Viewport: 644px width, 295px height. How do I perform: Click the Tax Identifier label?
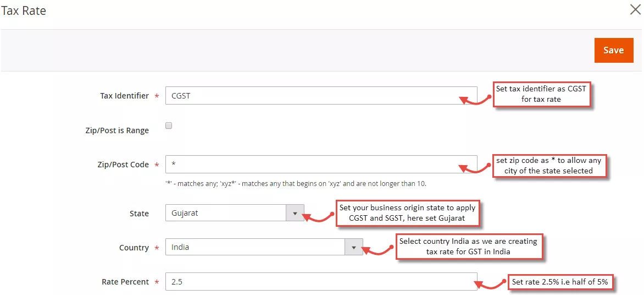coord(124,96)
